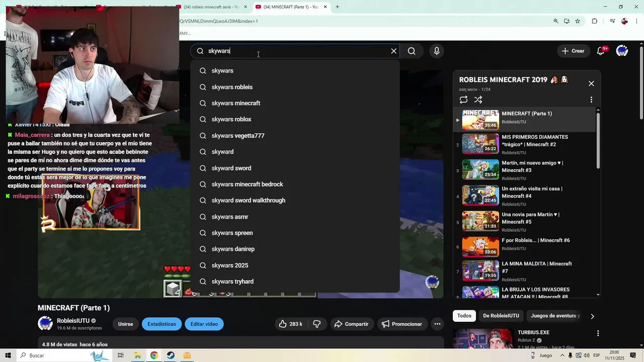Click the Compartir share button
The height and width of the screenshot is (362, 644).
pos(351,324)
